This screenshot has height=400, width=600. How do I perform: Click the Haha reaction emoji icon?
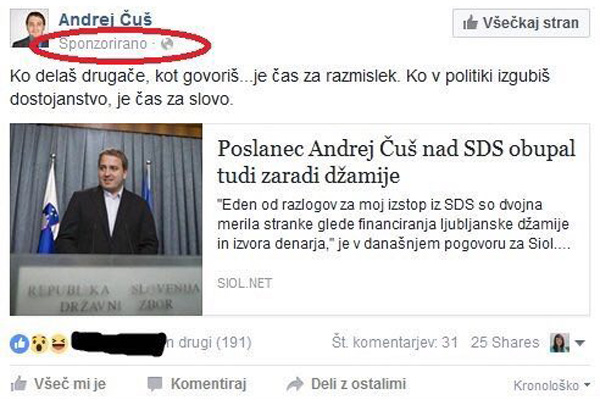coord(59,343)
